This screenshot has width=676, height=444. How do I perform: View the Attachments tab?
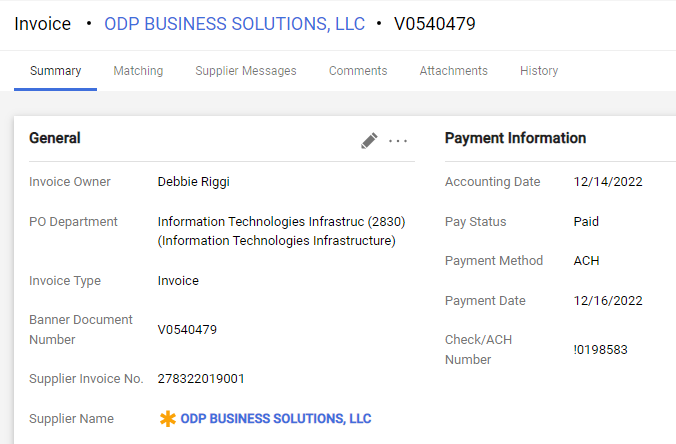[x=453, y=71]
